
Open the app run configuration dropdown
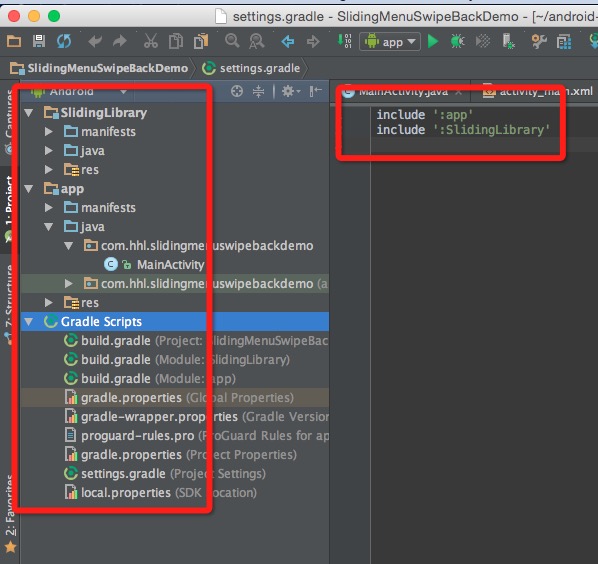(390, 41)
